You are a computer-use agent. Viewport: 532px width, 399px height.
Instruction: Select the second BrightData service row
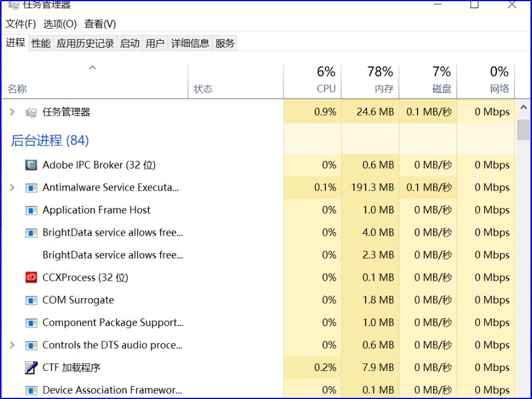[x=112, y=255]
